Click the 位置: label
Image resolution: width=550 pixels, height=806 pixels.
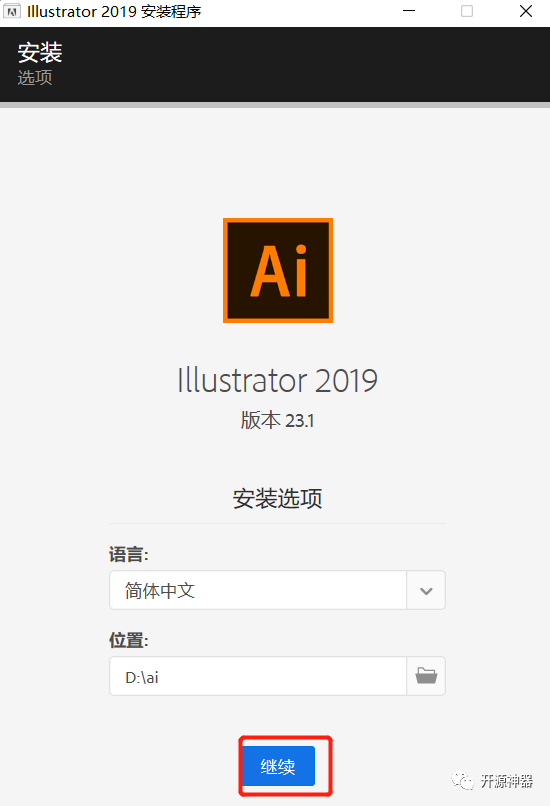[129, 640]
